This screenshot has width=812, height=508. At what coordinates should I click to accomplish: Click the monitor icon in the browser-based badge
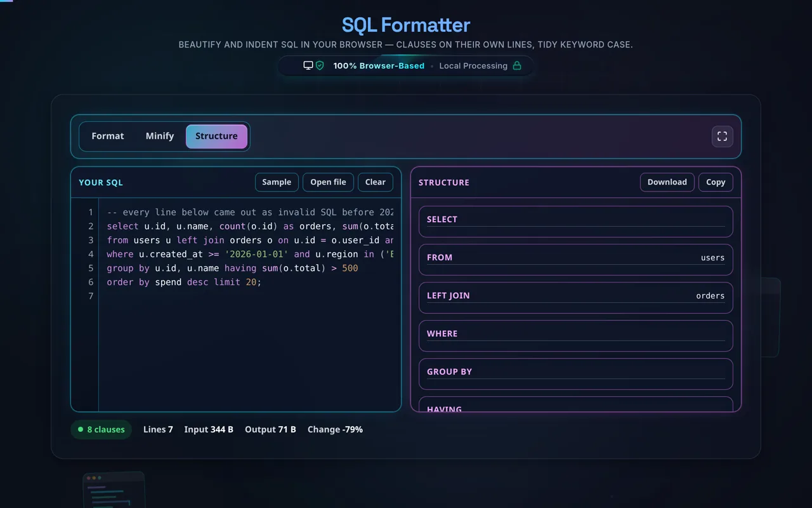[308, 65]
